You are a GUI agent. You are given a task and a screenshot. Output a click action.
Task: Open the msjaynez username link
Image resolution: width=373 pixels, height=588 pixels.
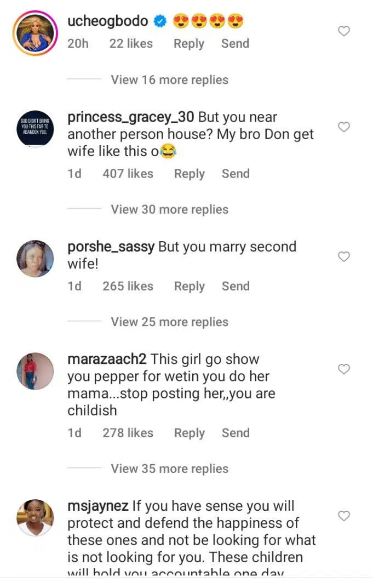(97, 506)
